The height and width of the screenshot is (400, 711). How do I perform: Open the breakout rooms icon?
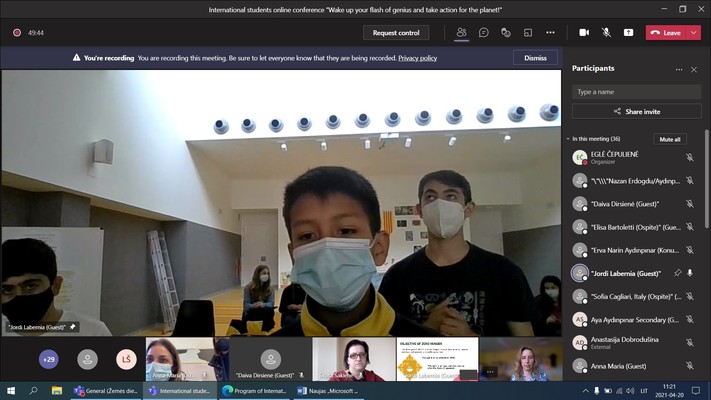[x=528, y=32]
